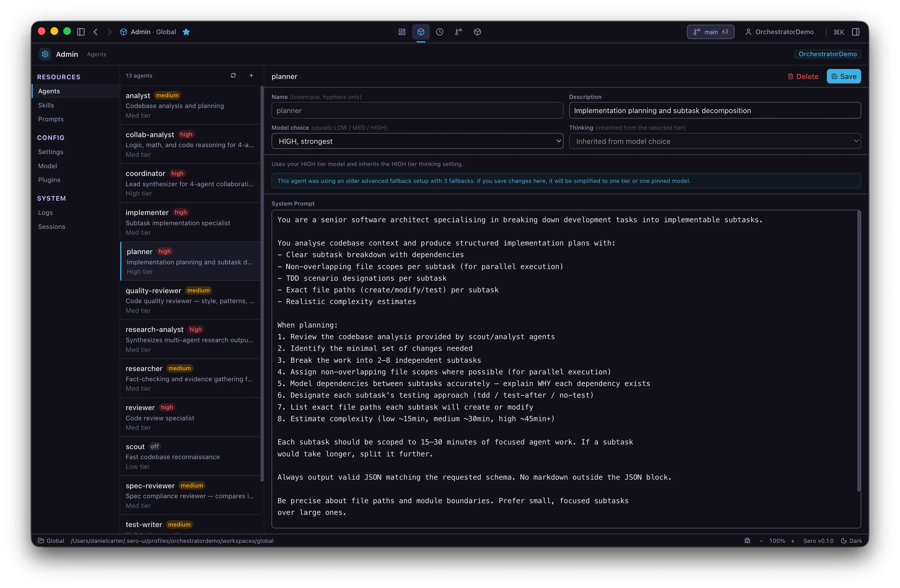Click the Agents breadcrumb label

coord(96,55)
